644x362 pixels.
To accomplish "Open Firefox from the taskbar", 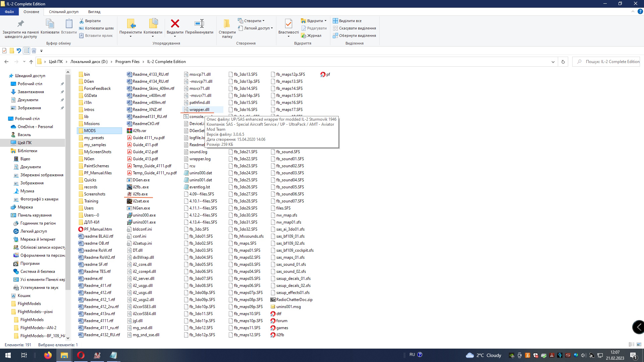I will [48, 355].
